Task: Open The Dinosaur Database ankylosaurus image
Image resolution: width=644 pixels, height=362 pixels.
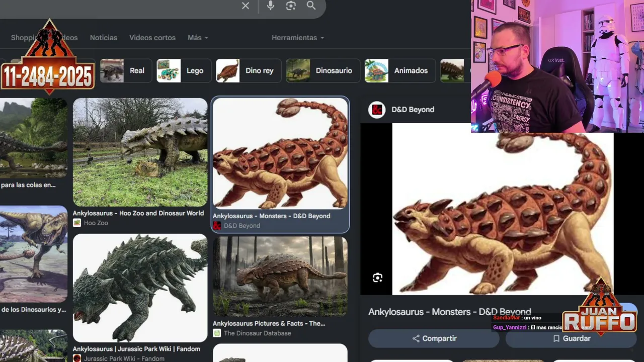Action: [x=280, y=277]
